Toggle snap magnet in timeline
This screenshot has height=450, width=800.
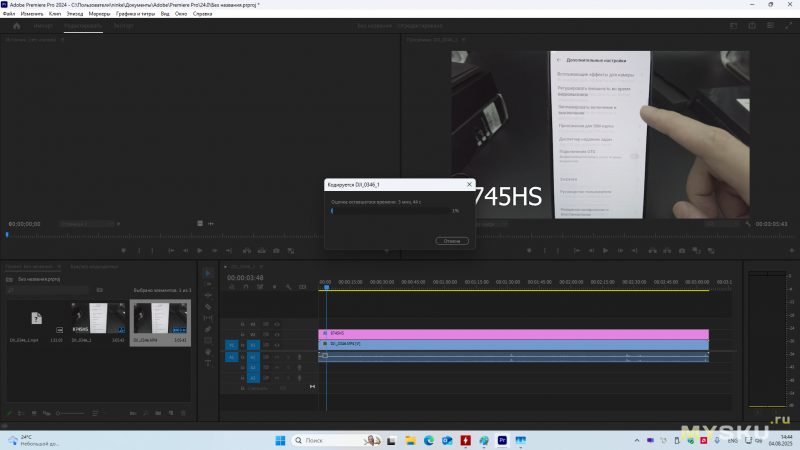(x=246, y=287)
